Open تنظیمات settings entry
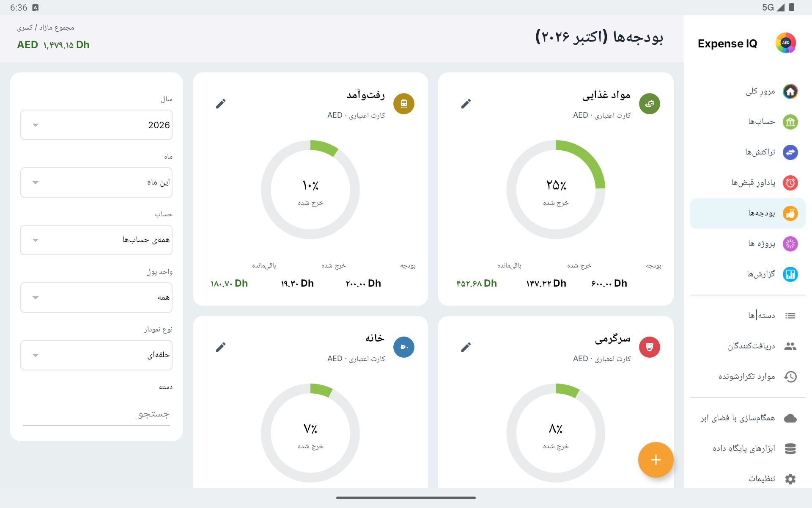 point(748,479)
